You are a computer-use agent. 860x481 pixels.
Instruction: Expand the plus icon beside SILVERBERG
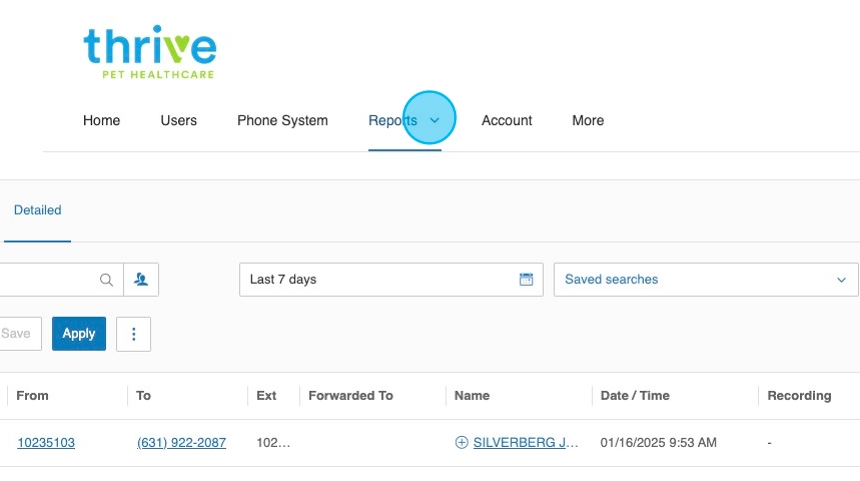pyautogui.click(x=461, y=442)
